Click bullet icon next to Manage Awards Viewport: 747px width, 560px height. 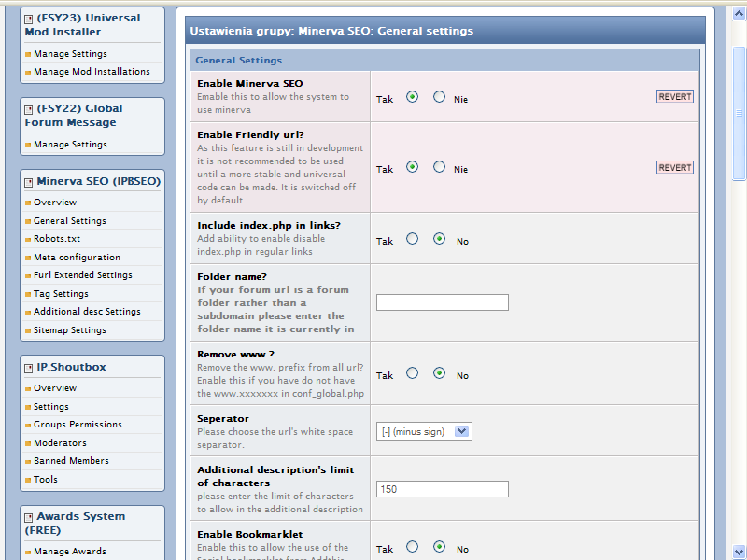pos(28,553)
